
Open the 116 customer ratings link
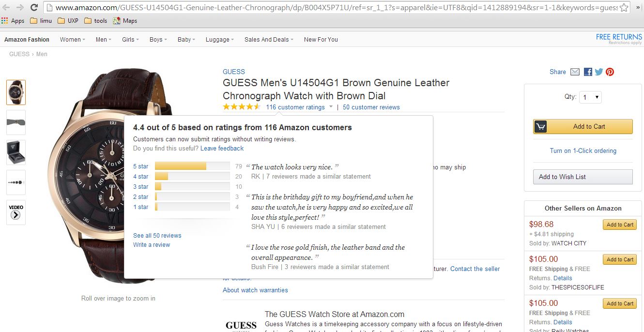(x=295, y=107)
